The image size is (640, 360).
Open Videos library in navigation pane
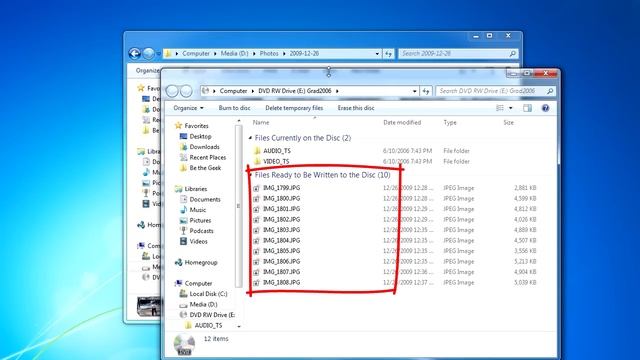(x=198, y=242)
